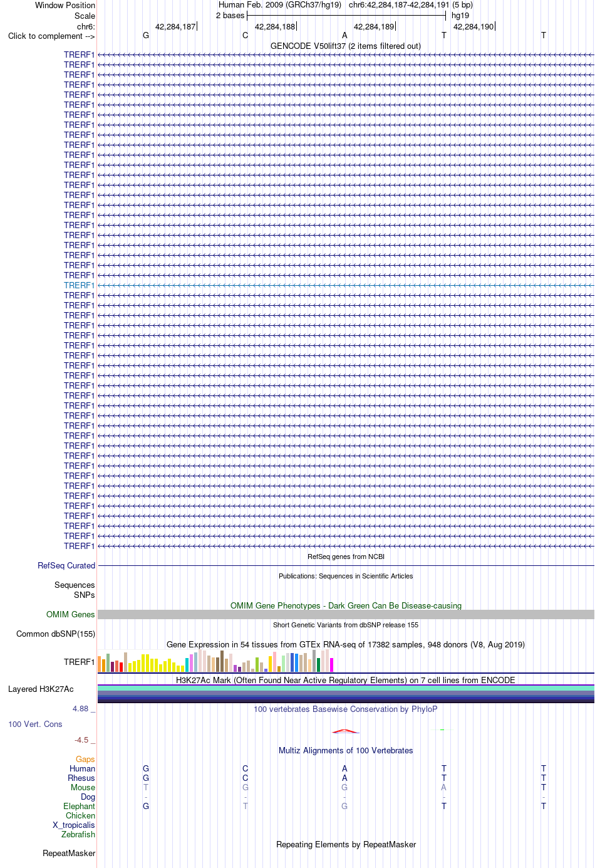Viewport: 595px width, 868px height.
Task: Open the RefSeq Curated track label
Action: click(x=66, y=565)
